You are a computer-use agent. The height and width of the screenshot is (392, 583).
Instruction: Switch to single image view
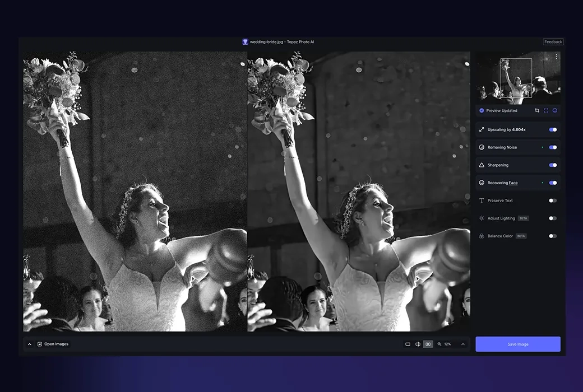point(408,344)
